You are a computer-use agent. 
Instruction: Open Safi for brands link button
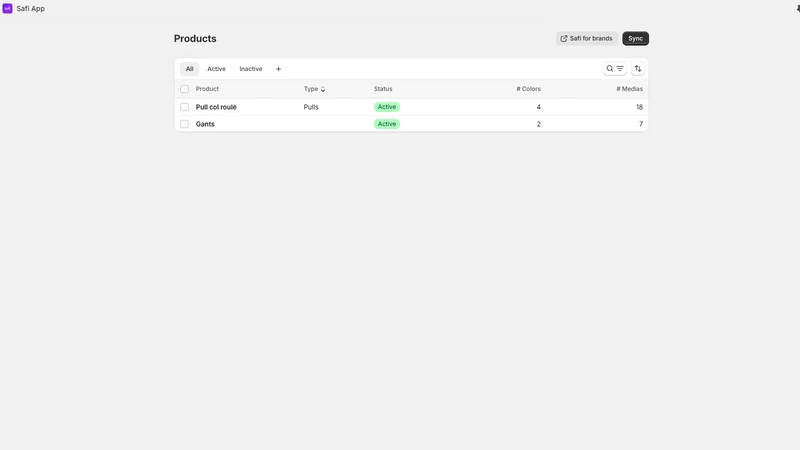(x=587, y=38)
